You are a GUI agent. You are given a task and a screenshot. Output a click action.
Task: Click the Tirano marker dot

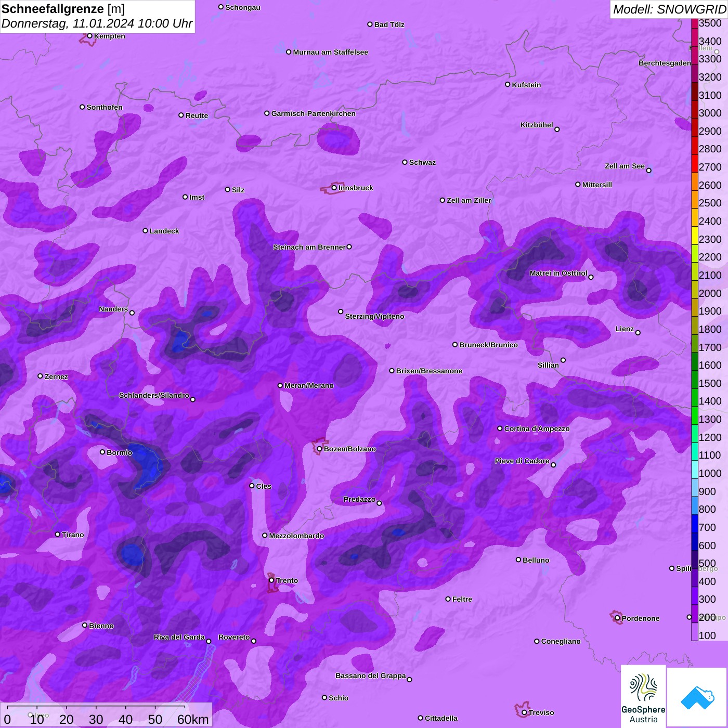pyautogui.click(x=58, y=534)
